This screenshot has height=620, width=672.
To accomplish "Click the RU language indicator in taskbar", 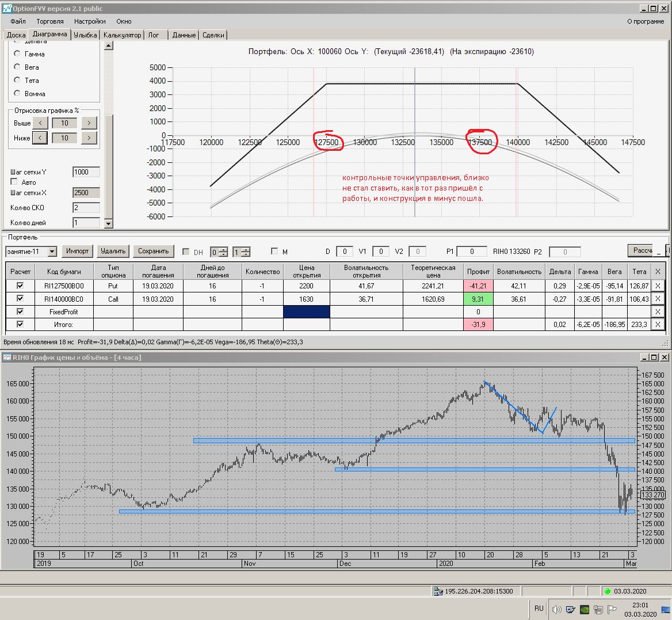I will click(539, 608).
